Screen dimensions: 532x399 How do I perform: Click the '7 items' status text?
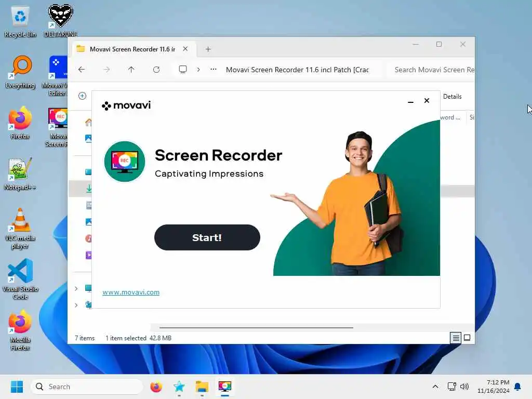pyautogui.click(x=85, y=338)
